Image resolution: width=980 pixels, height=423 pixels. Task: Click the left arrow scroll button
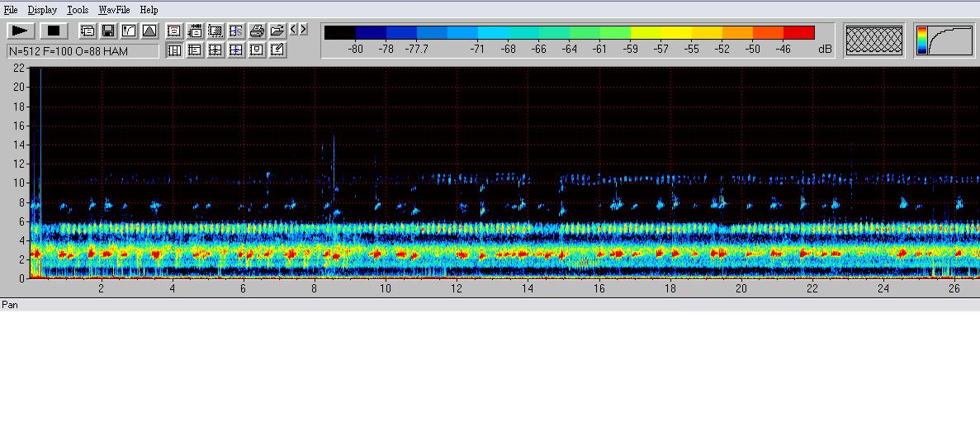(293, 30)
